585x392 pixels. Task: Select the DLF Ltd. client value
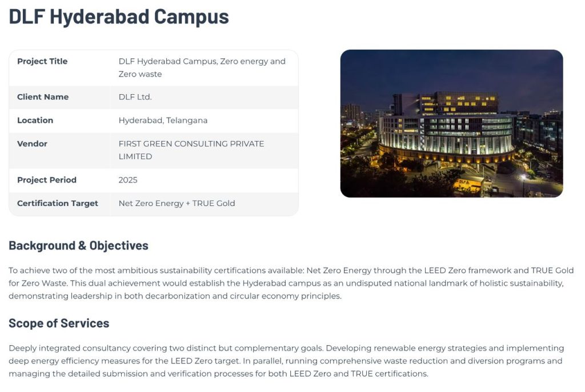(x=135, y=97)
